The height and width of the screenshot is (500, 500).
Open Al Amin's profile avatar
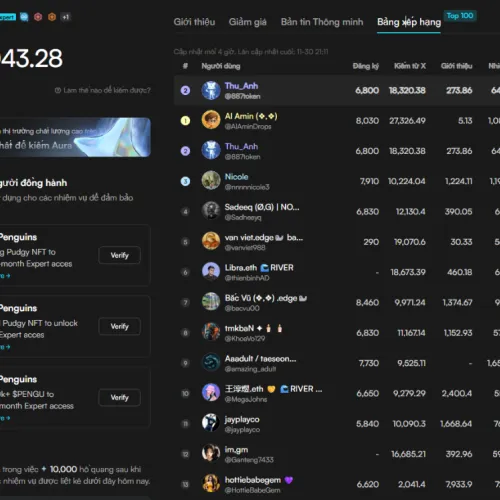[x=211, y=120]
